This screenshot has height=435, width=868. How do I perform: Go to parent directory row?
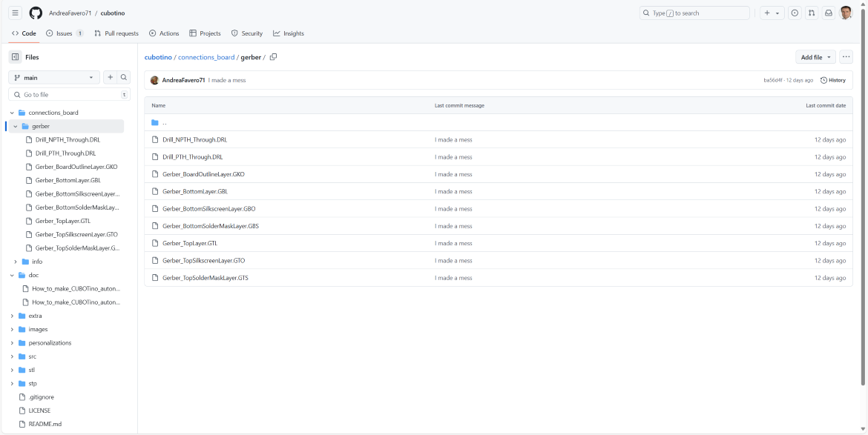click(x=499, y=123)
